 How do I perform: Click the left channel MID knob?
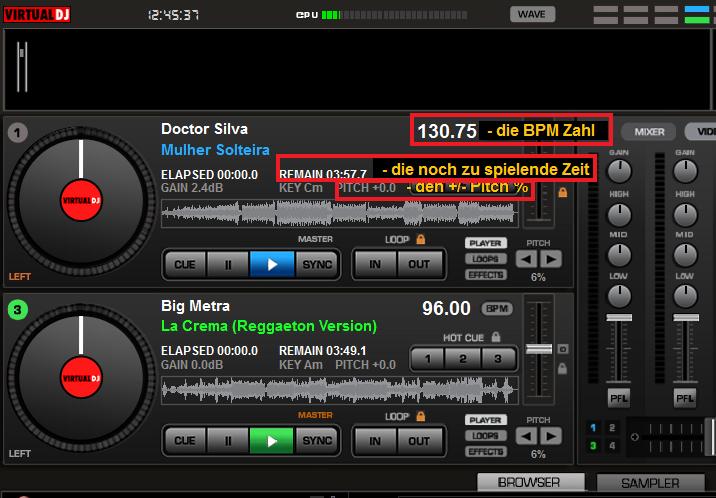[x=619, y=255]
